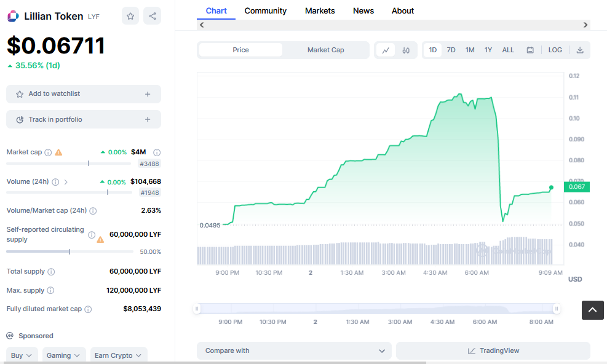
Task: Click the #1948 volume rank badge
Action: 150,193
